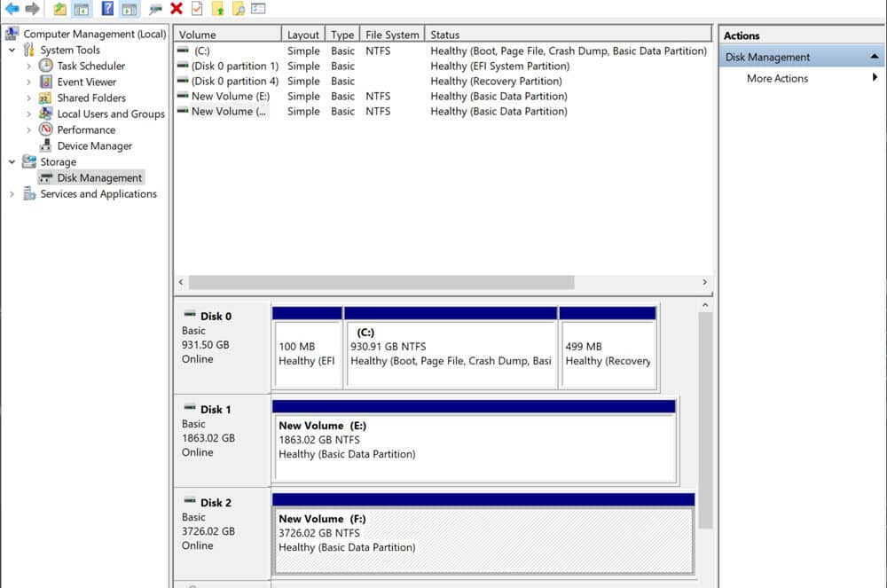Image resolution: width=887 pixels, height=588 pixels.
Task: Click the disk view vertical scrollbar thumb
Action: coord(705,420)
